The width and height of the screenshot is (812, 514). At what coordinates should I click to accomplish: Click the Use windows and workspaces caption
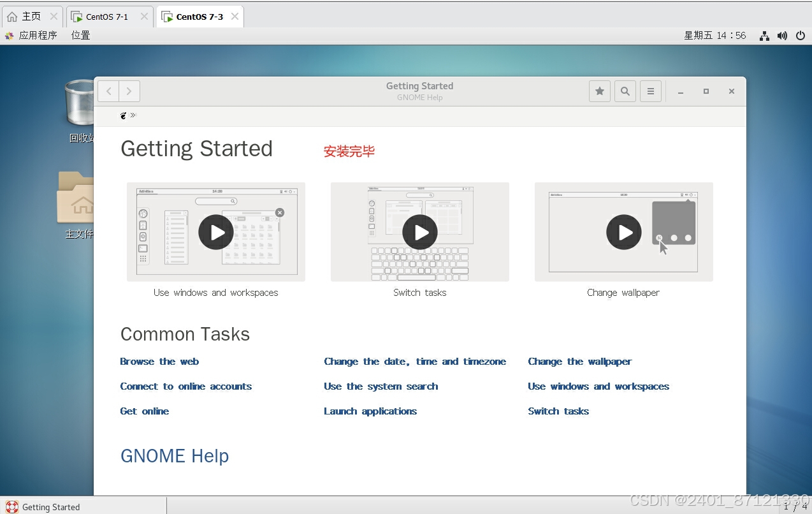pos(216,293)
